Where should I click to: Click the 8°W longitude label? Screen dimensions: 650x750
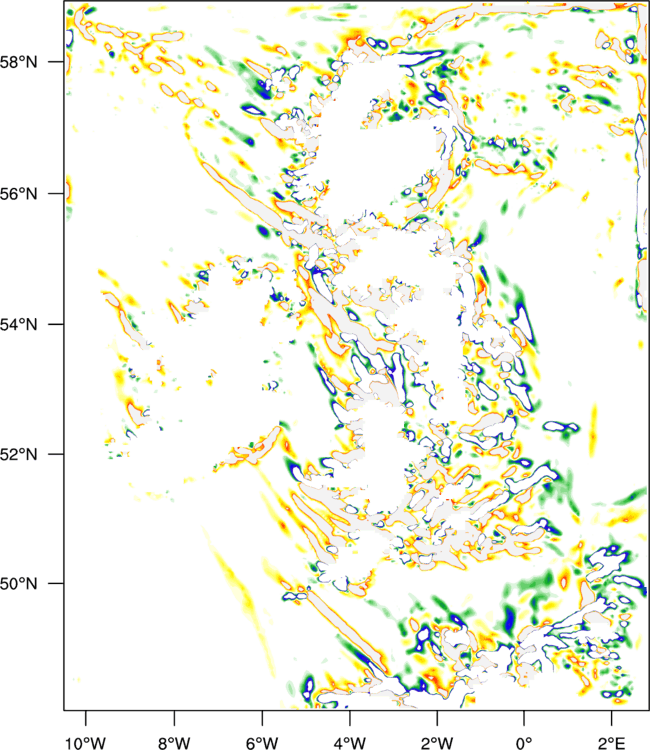174,743
